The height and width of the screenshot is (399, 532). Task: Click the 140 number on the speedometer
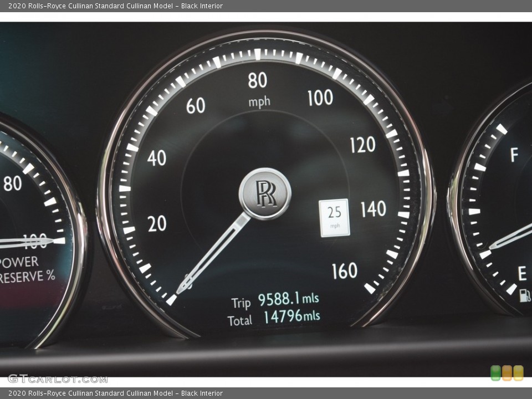point(373,209)
